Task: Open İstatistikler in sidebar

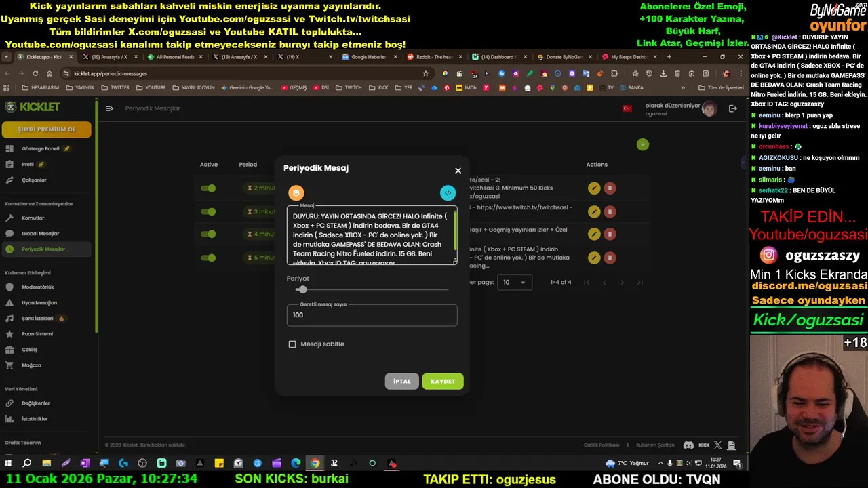Action: (46, 418)
